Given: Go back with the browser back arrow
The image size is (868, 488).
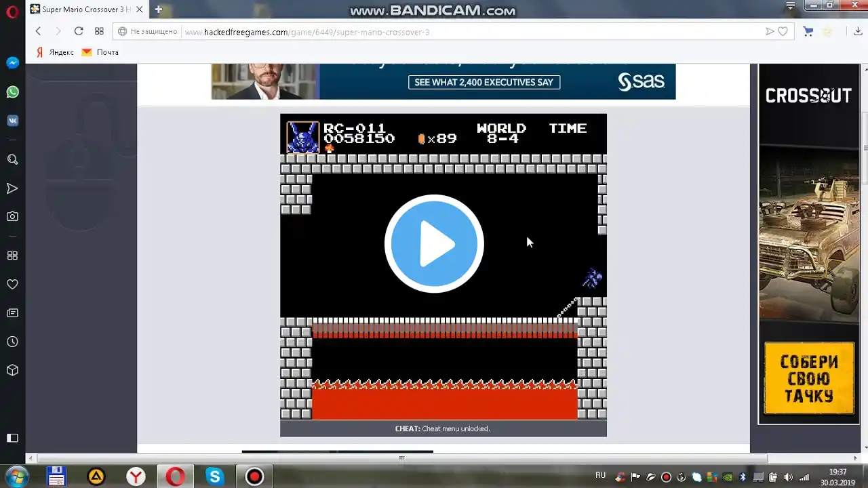Looking at the screenshot, I should point(38,31).
